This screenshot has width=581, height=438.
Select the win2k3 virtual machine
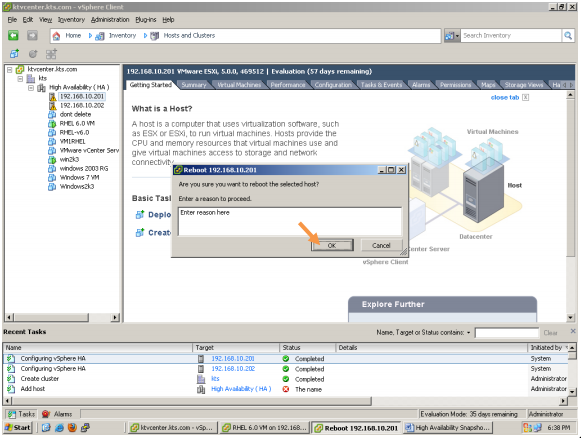pos(69,159)
